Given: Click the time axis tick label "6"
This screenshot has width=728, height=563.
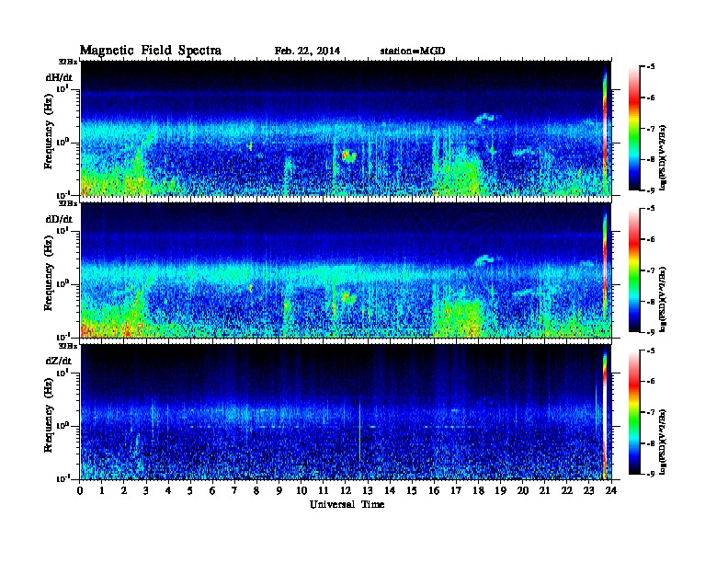Looking at the screenshot, I should [212, 490].
